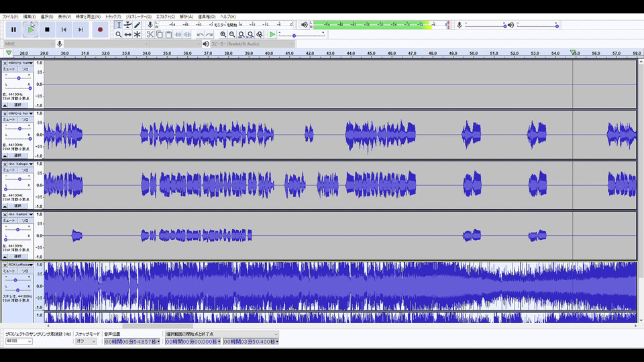This screenshot has height=362, width=644.
Task: Solo the rinn hakupo track
Action: 25,170
